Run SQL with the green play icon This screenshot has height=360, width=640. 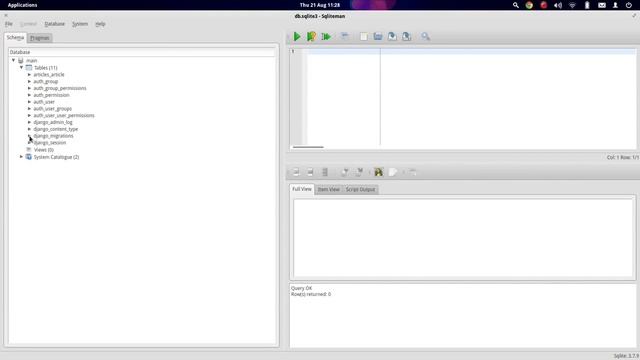(x=297, y=37)
